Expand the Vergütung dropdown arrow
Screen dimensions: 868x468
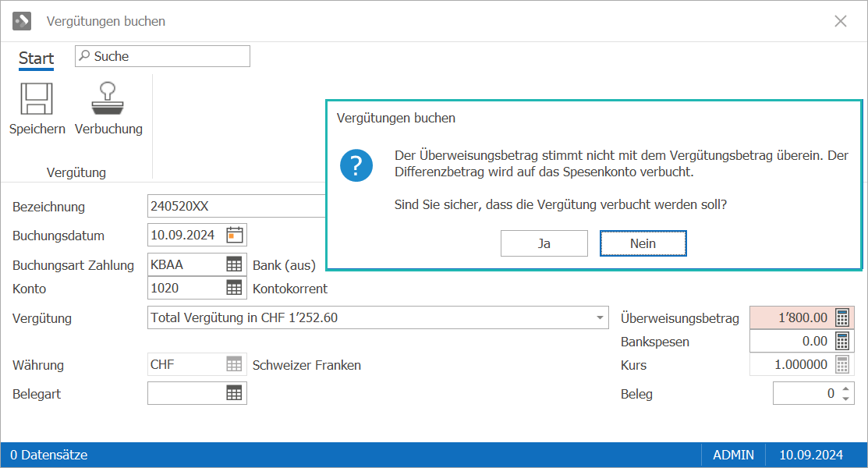600,317
